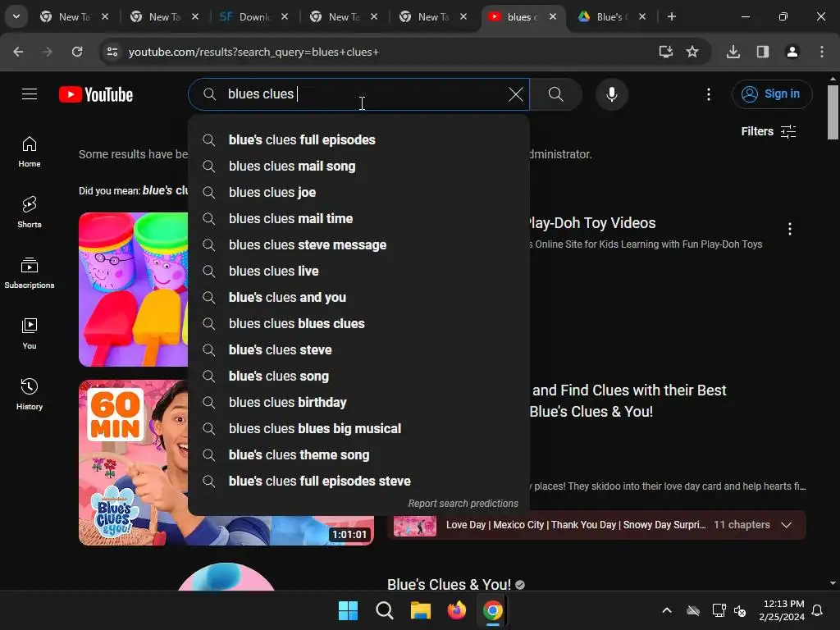This screenshot has height=630, width=840.
Task: Select suggestion blue's clues steve
Action: (358, 349)
